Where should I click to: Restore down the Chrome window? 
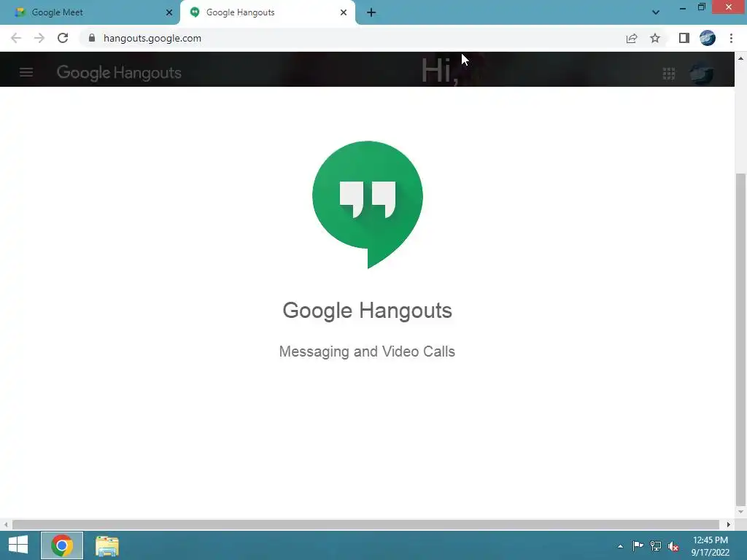pyautogui.click(x=702, y=7)
